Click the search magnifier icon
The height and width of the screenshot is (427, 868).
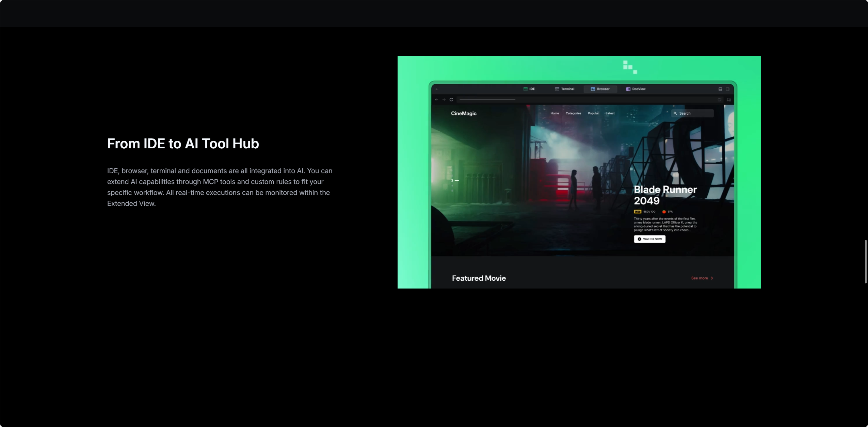tap(675, 113)
